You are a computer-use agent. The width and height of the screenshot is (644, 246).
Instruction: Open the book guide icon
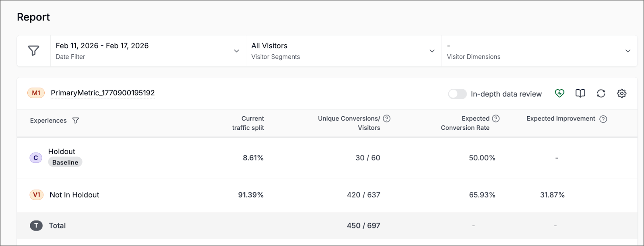[x=580, y=93]
